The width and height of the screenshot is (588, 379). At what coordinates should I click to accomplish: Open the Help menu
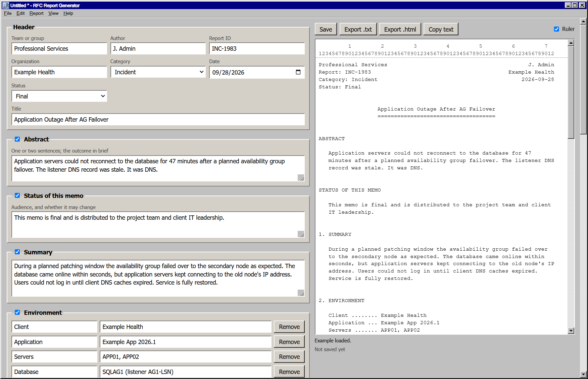(68, 13)
